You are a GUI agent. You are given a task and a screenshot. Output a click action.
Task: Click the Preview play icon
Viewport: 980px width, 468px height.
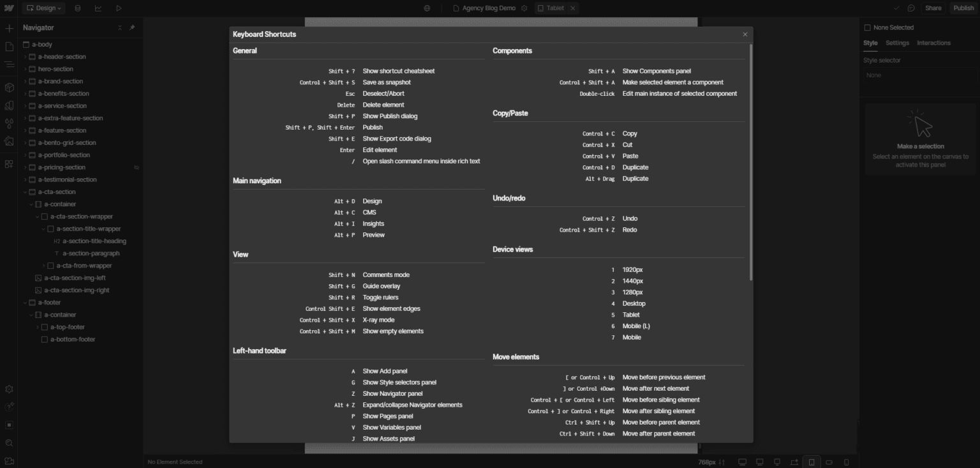[x=119, y=8]
